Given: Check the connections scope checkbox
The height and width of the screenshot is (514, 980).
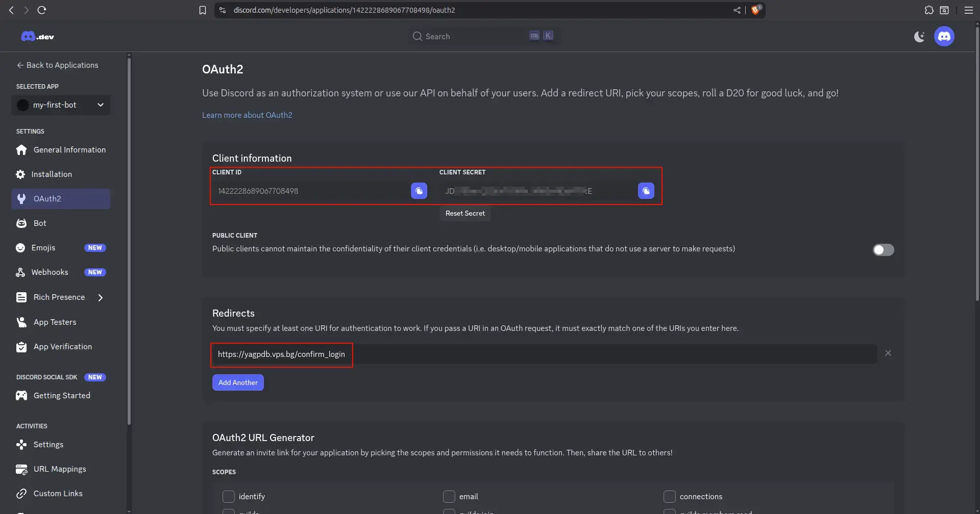Looking at the screenshot, I should click(x=669, y=496).
